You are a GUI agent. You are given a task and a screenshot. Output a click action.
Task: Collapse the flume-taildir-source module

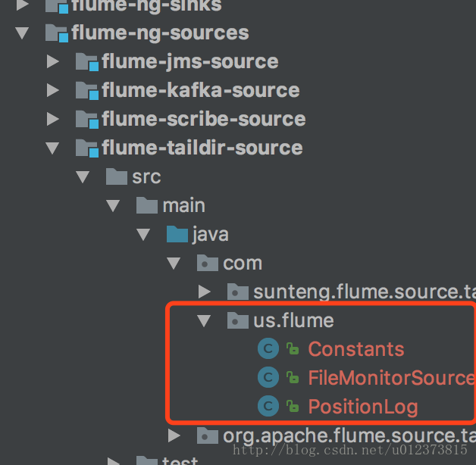point(52,148)
